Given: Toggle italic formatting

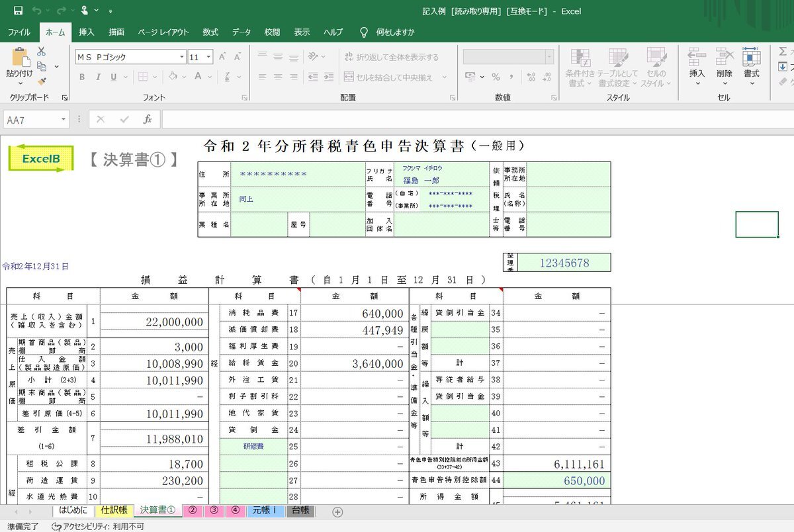Looking at the screenshot, I should click(98, 77).
